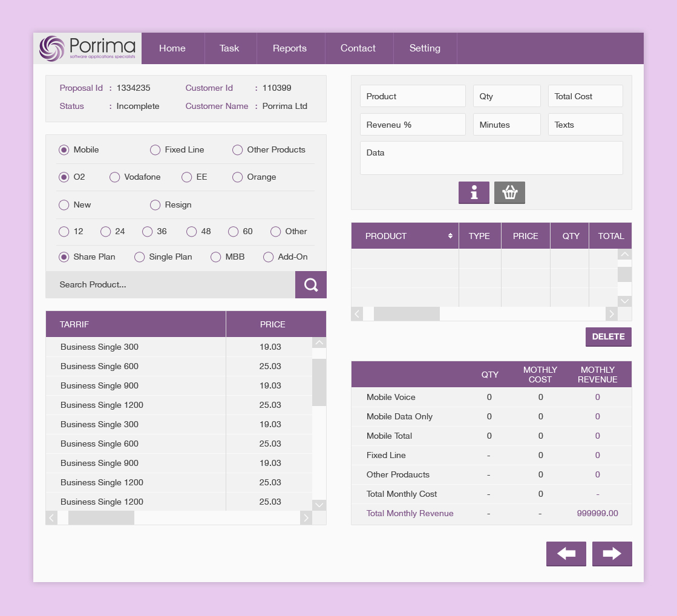Click the Total Monthly Cost row

coord(491,494)
